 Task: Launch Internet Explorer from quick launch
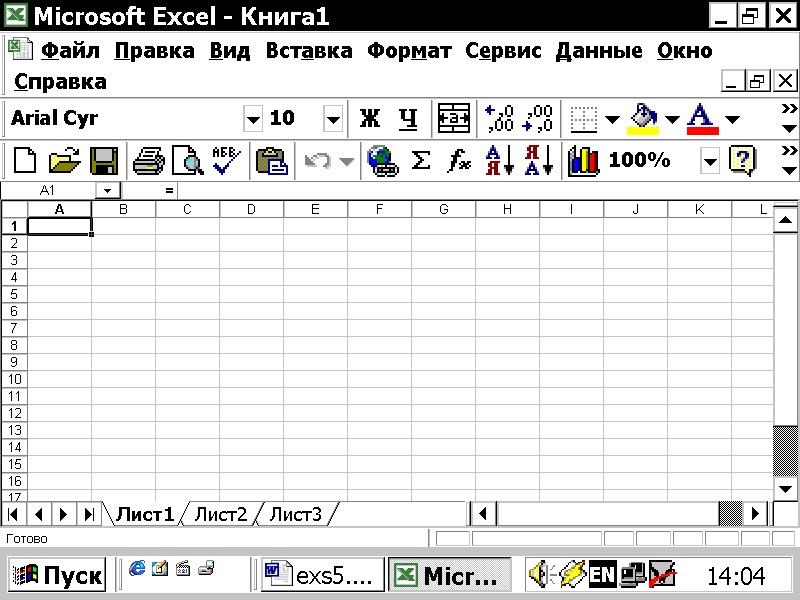(137, 568)
